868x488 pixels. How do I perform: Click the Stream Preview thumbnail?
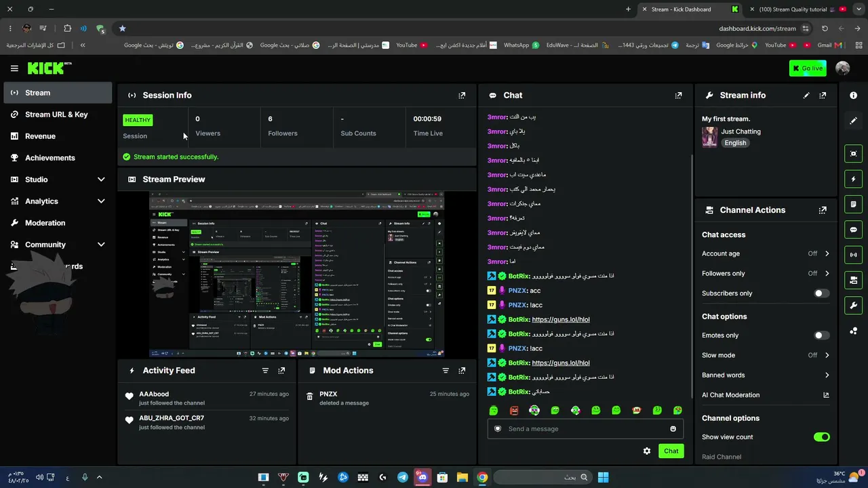297,274
